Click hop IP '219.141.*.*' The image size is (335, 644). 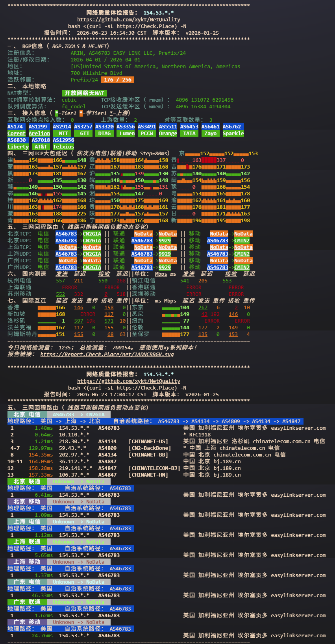(76, 468)
